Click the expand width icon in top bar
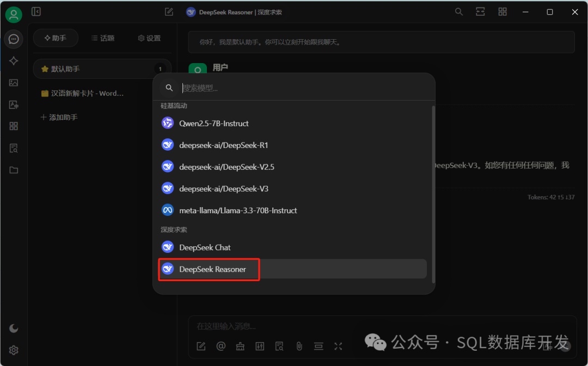The image size is (588, 366). (480, 11)
